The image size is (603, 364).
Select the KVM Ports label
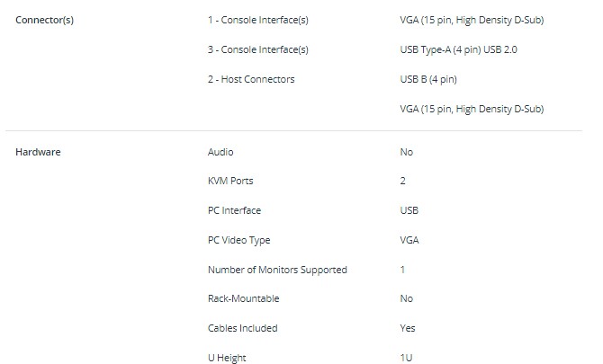point(230,181)
